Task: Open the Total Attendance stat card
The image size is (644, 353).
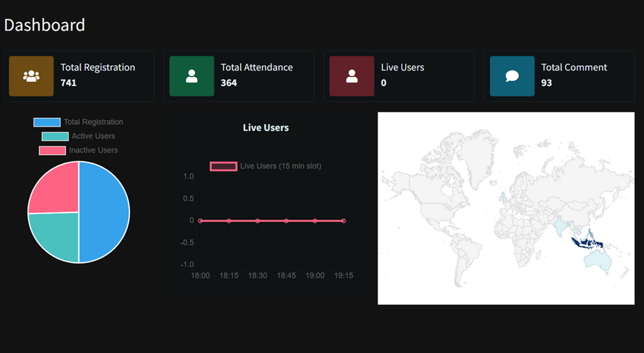Action: pyautogui.click(x=239, y=76)
